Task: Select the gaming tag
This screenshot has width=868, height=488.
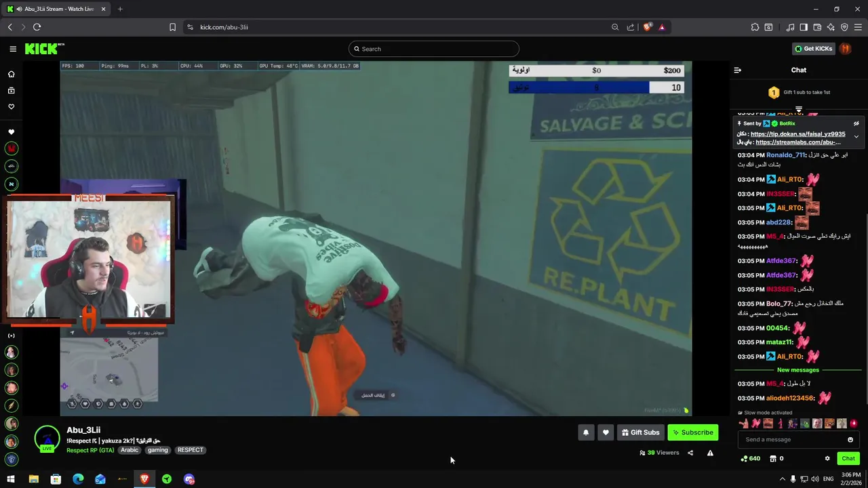Action: pyautogui.click(x=158, y=450)
